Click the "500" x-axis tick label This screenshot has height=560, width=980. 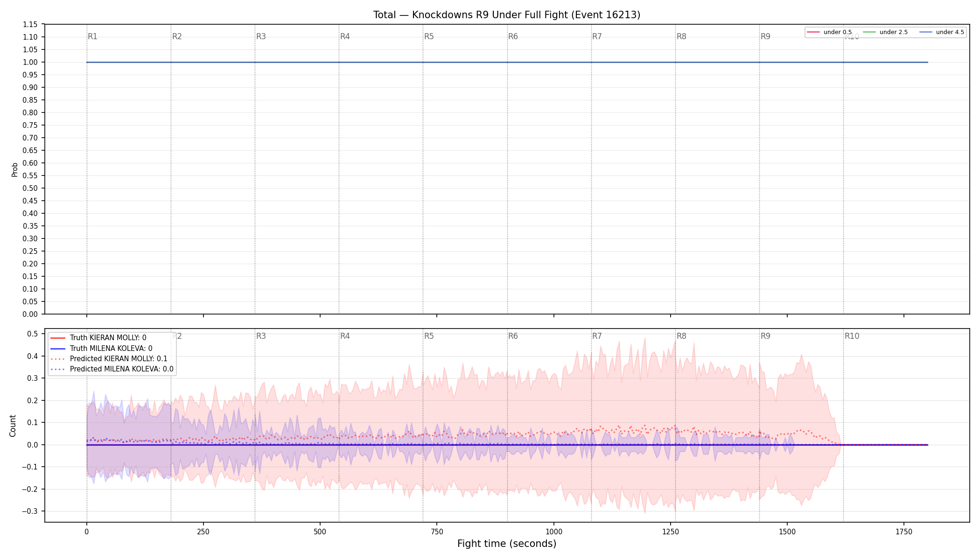pos(320,532)
